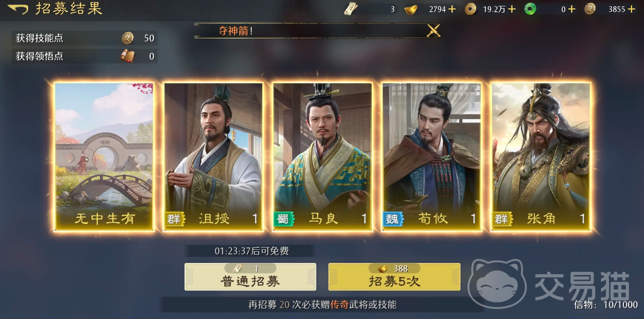Screen dimensions: 644x319
Task: Click the gold ingot currency icon
Action: 411,9
